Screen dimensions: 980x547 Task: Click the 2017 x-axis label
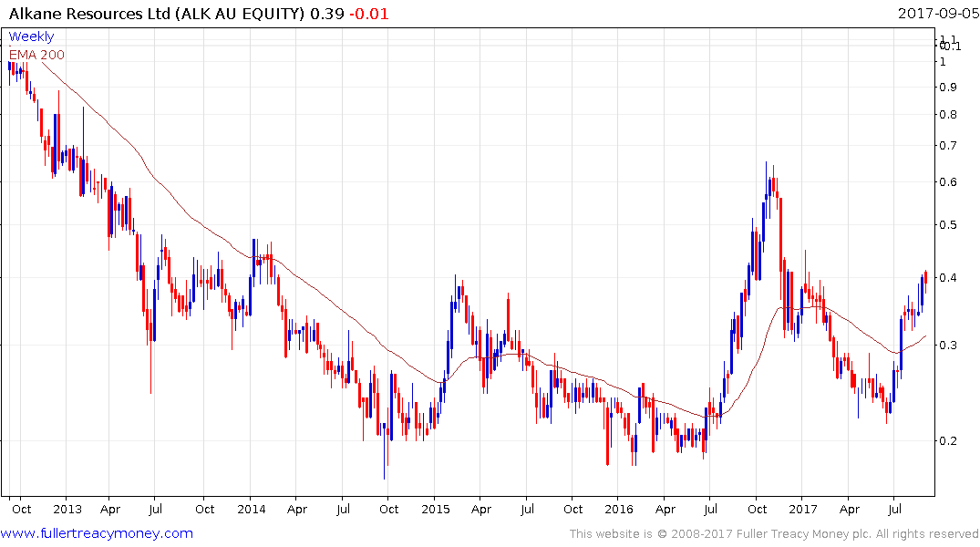coord(803,509)
